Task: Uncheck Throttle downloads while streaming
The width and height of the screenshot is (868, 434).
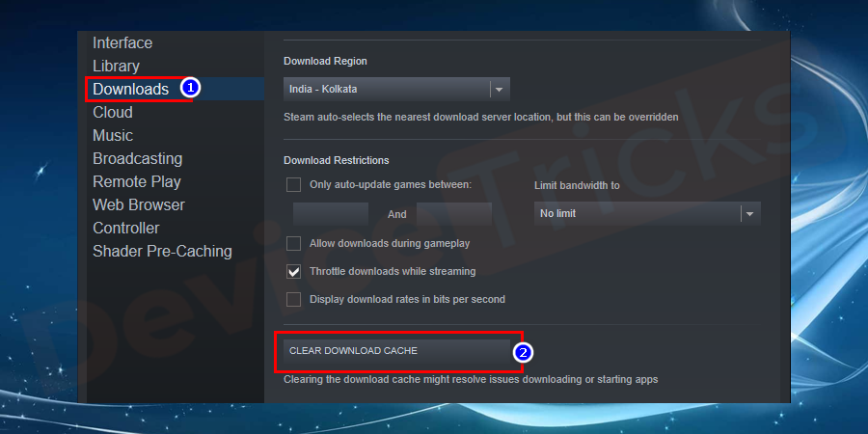Action: [293, 271]
